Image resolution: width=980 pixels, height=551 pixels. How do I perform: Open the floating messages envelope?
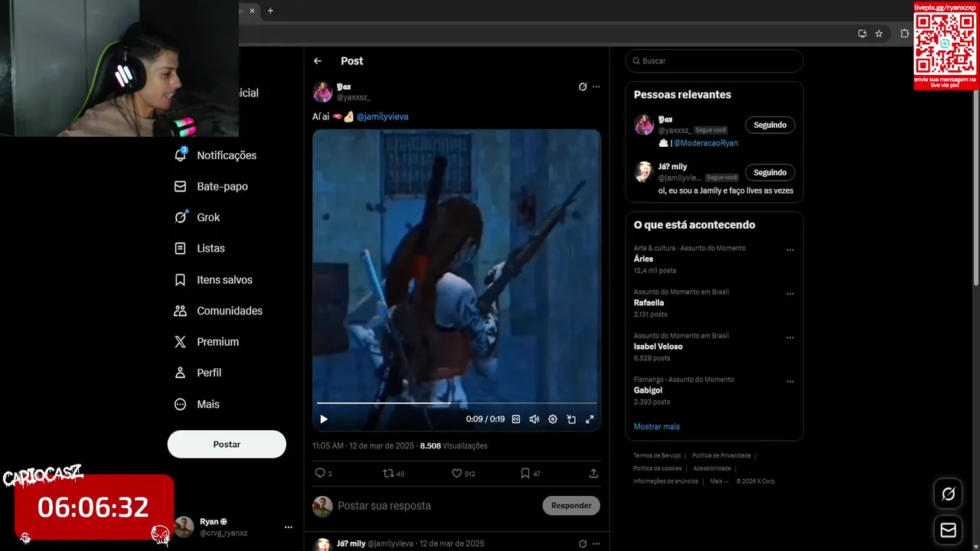(x=948, y=530)
